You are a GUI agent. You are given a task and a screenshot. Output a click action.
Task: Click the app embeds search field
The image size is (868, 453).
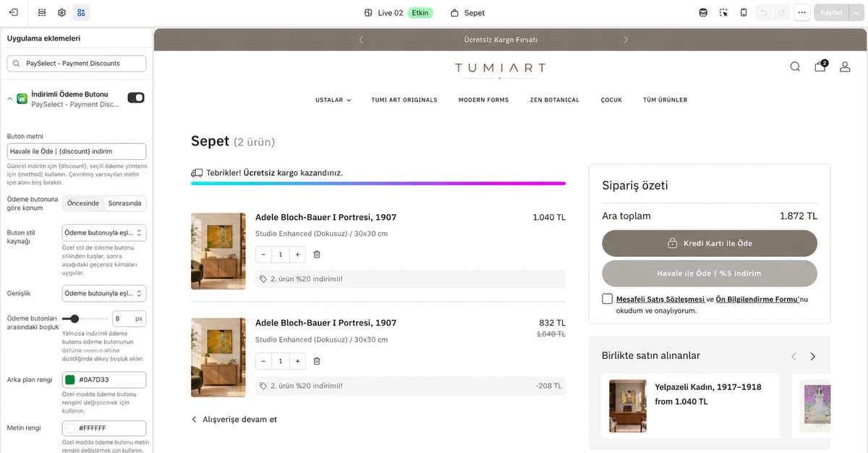(77, 64)
